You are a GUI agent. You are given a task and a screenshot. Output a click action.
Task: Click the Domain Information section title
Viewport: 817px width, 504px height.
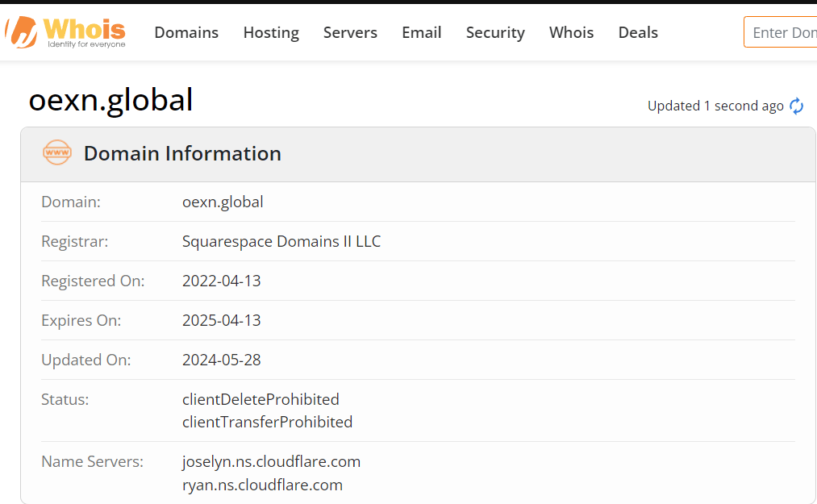pyautogui.click(x=182, y=153)
